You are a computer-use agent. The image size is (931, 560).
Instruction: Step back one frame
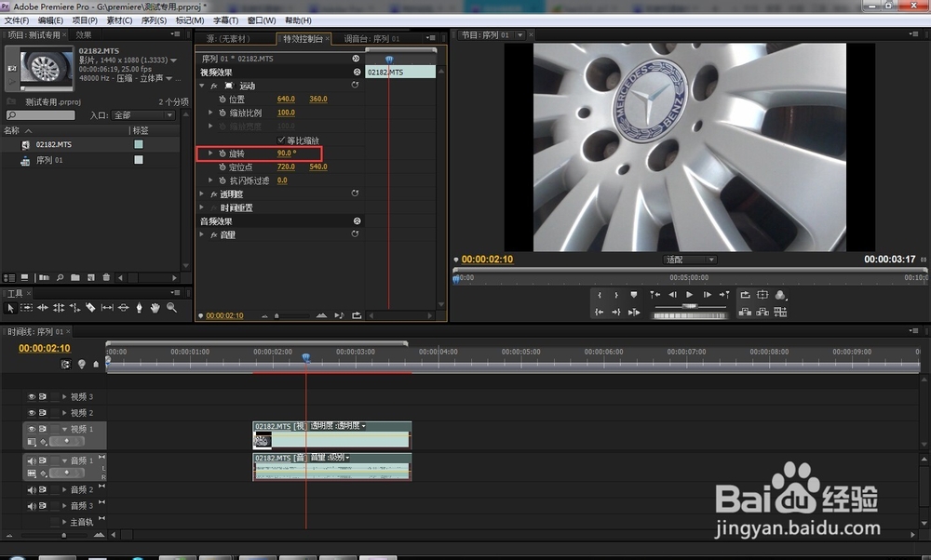click(x=672, y=295)
